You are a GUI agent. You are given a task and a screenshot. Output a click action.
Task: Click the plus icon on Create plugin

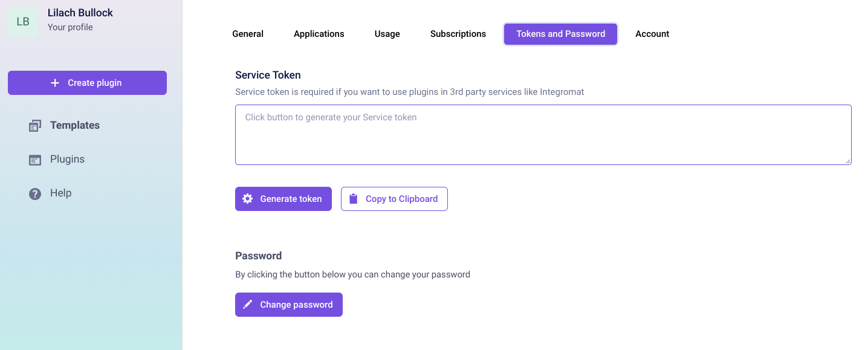(x=55, y=83)
